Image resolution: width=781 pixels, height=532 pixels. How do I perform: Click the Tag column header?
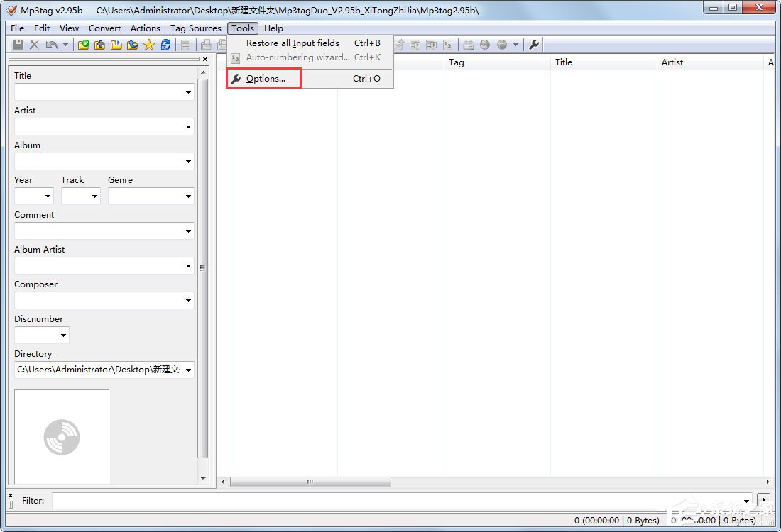point(497,62)
